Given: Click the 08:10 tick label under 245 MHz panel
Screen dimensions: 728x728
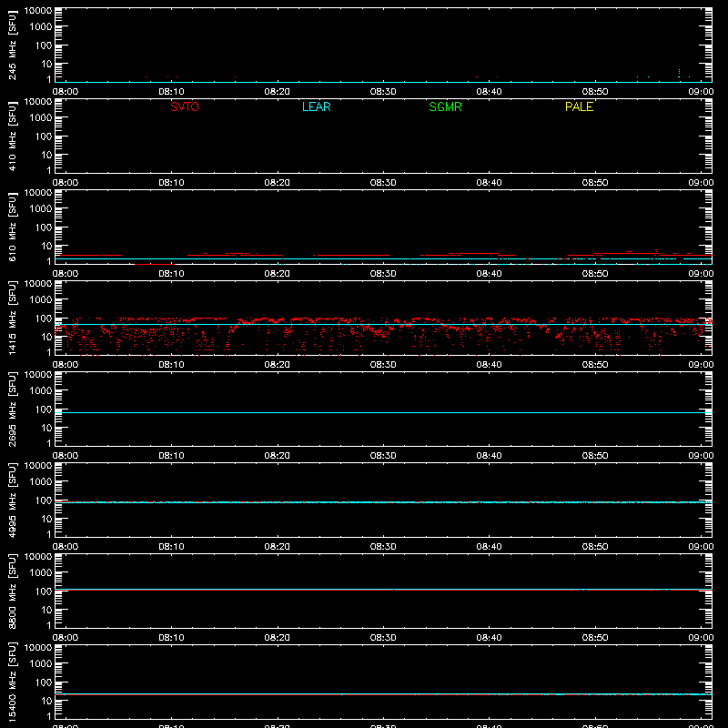Looking at the screenshot, I should pos(171,92).
